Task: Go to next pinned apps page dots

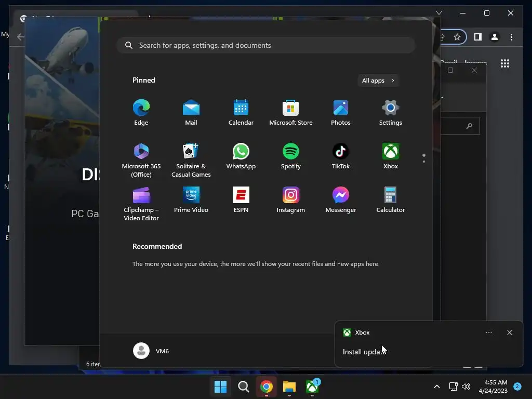Action: click(424, 158)
